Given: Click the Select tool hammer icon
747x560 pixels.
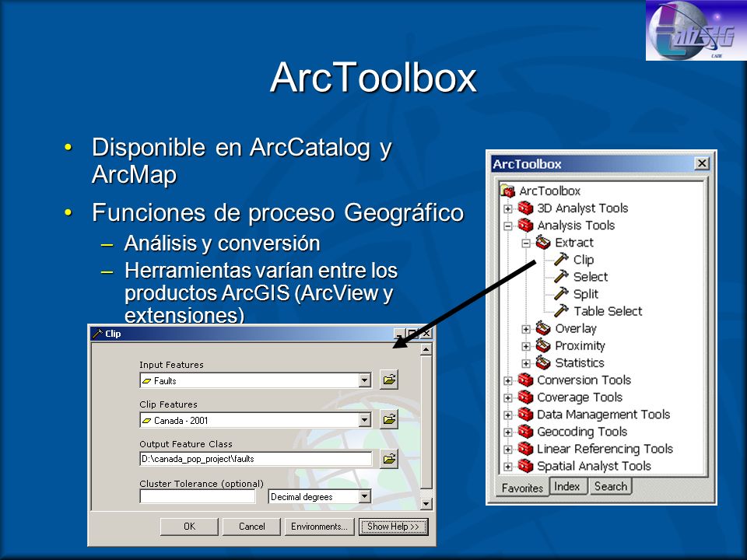Looking at the screenshot, I should 561,277.
